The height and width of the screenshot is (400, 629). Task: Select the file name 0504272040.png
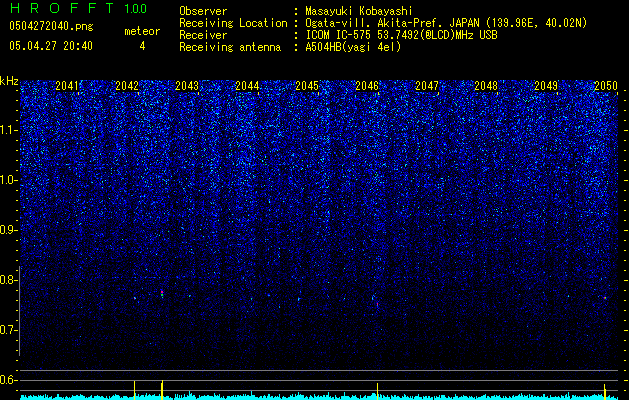pyautogui.click(x=51, y=26)
